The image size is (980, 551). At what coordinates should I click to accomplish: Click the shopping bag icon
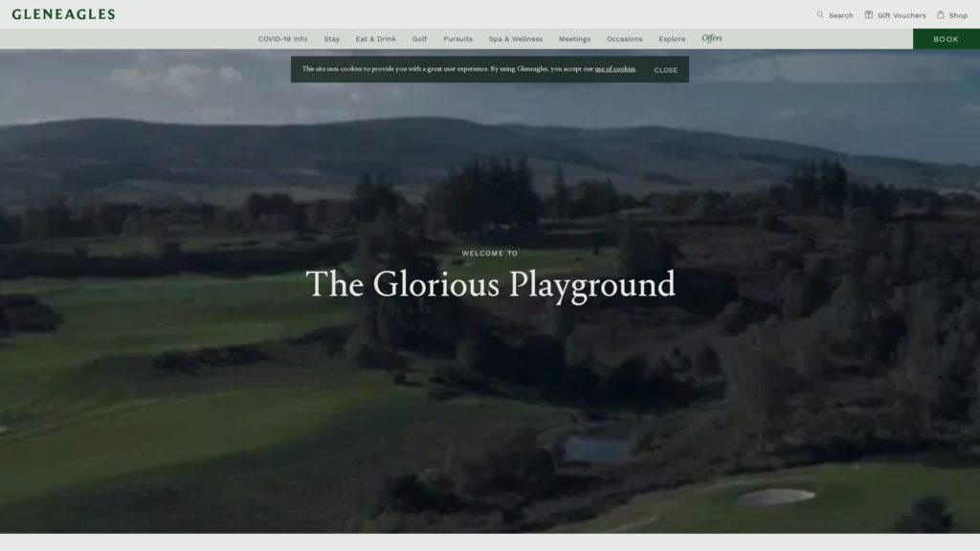[x=941, y=14]
